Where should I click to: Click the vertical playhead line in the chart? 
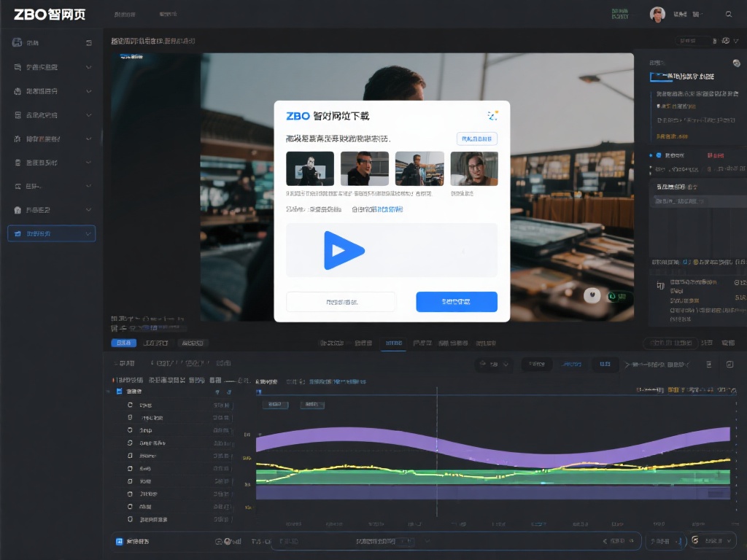436,452
